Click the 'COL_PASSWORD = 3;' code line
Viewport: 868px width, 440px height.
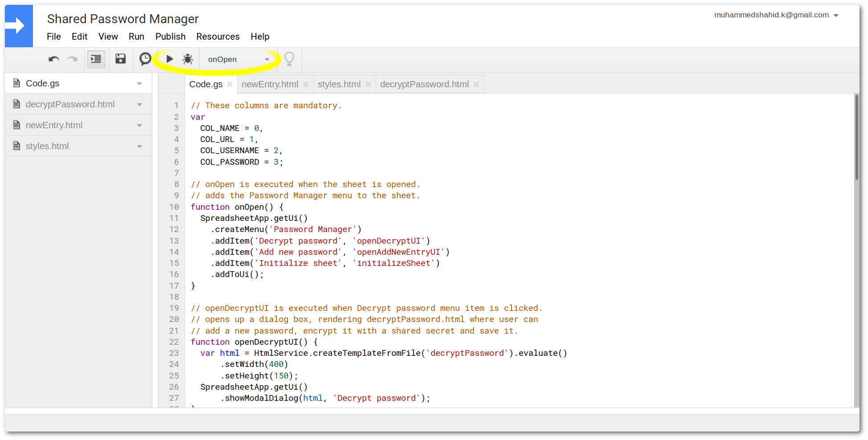click(242, 162)
